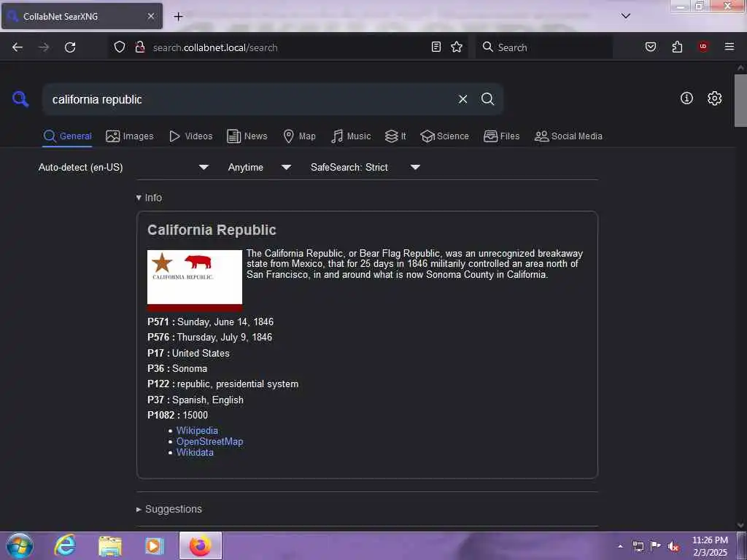Screen dimensions: 747x560
Task: Open the SafeSearch: Strict dropdown
Action: [365, 167]
